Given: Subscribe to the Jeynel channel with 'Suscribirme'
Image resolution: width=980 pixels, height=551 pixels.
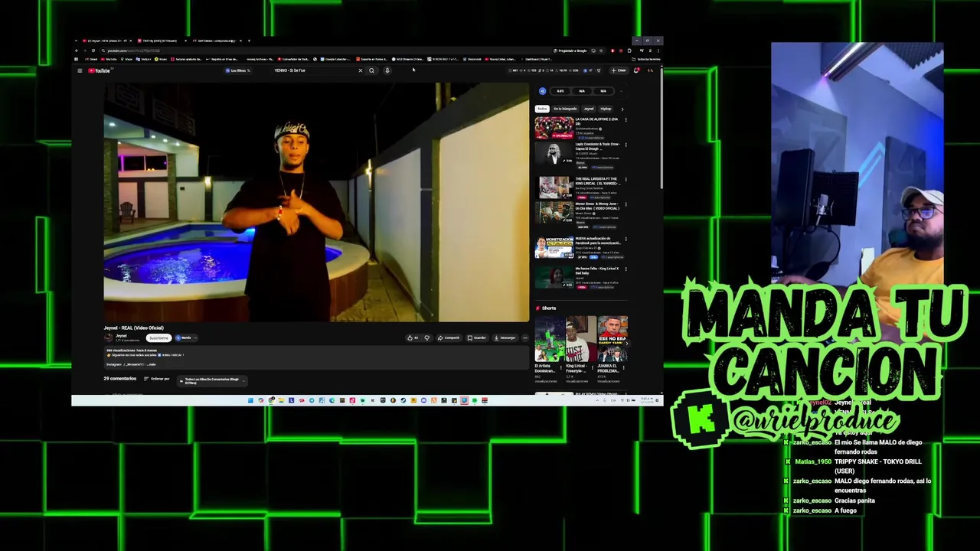Looking at the screenshot, I should [x=159, y=338].
